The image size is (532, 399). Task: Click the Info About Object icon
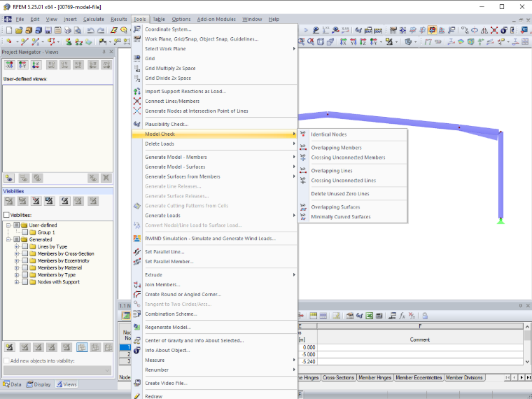click(x=137, y=350)
